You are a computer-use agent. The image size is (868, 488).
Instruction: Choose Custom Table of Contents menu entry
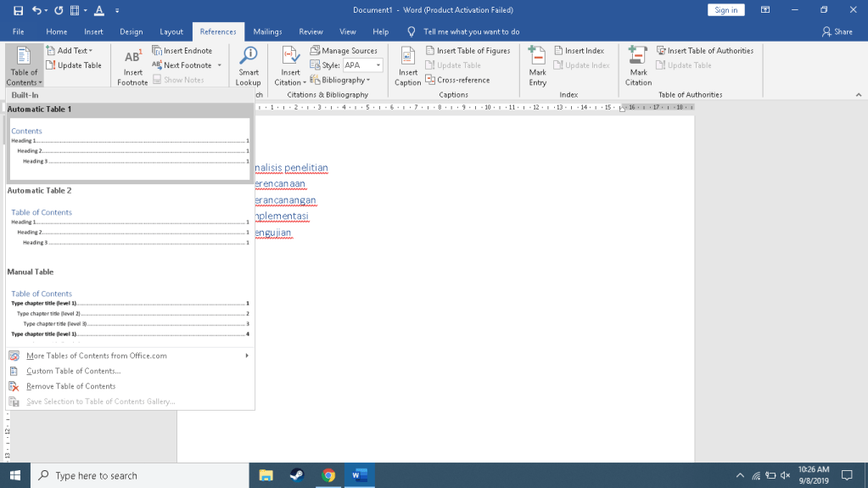(74, 371)
